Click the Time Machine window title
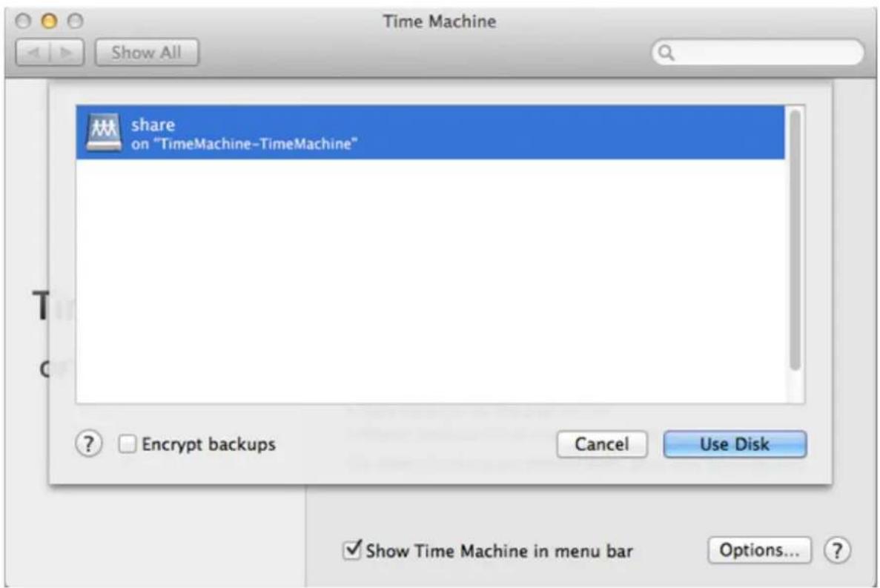The width and height of the screenshot is (880, 588). click(x=440, y=22)
